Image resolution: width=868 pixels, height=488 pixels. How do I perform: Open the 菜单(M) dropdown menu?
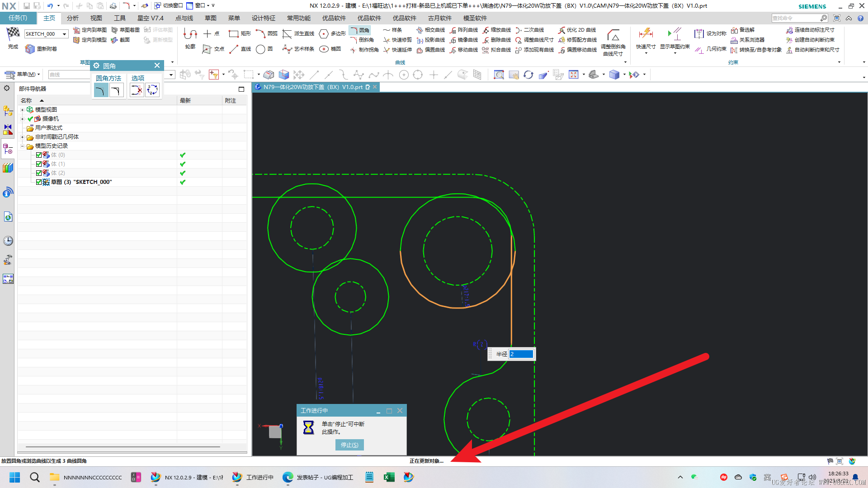coord(23,74)
